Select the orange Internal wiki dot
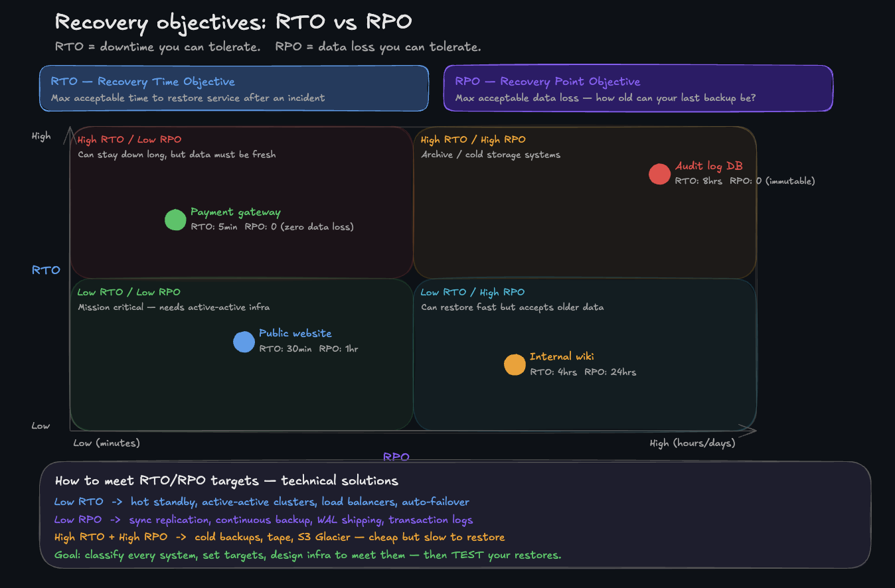This screenshot has height=588, width=895. click(x=515, y=365)
